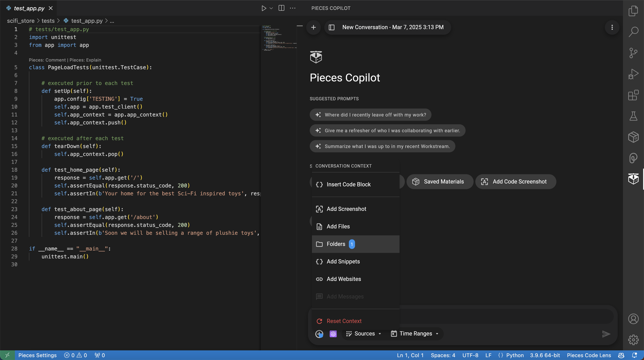
Task: Click the Pieces: Comment code lens
Action: click(x=47, y=60)
